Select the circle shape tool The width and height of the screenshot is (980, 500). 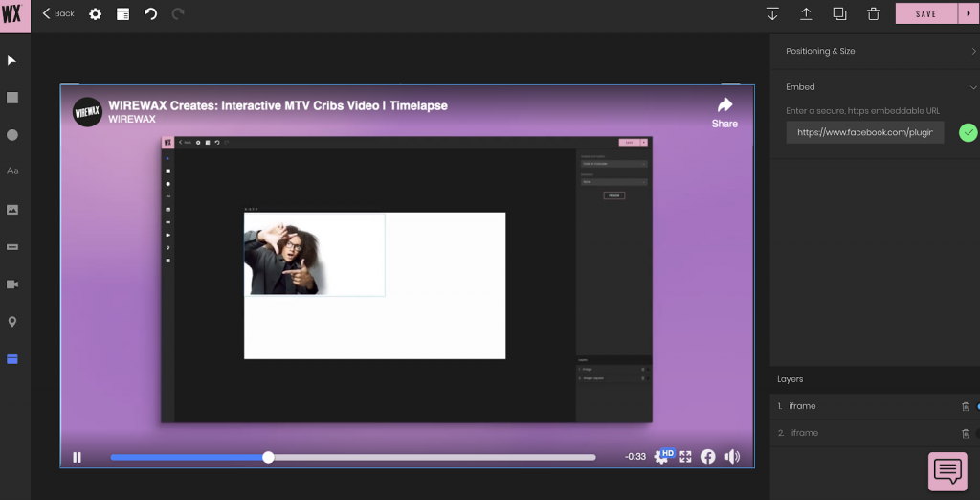coord(11,135)
